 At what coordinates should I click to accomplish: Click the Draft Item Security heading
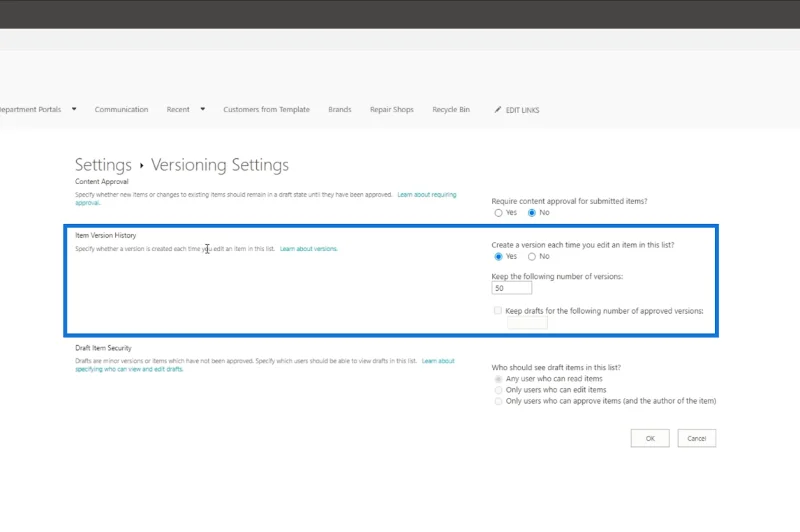pos(103,348)
